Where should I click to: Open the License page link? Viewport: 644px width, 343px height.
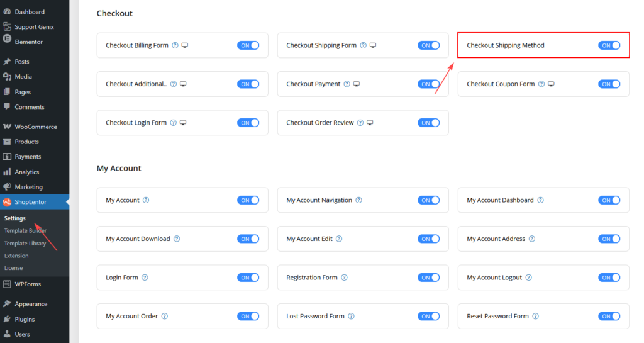[x=13, y=268]
